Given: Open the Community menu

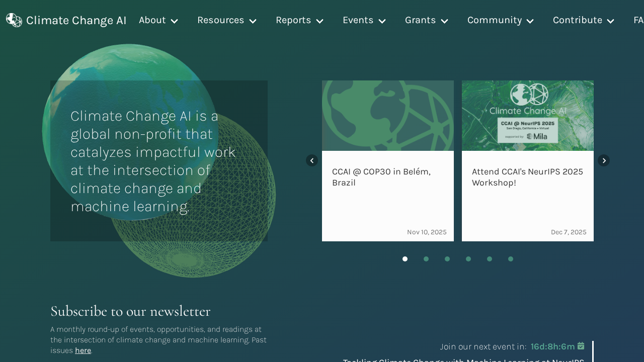Looking at the screenshot, I should (x=500, y=20).
